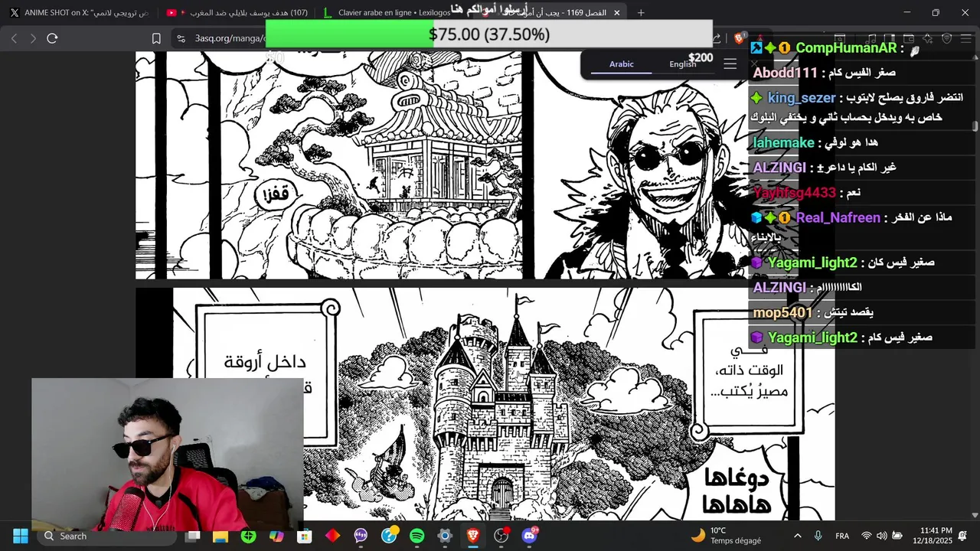980x551 pixels.
Task: Switch to the ANIME SHOT on X tab
Action: click(79, 12)
